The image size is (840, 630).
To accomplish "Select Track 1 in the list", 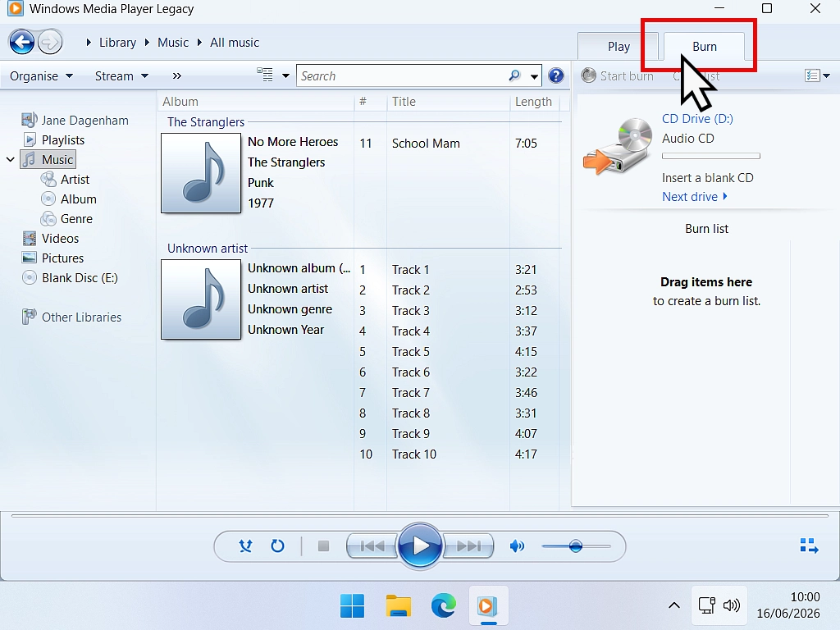I will tap(410, 269).
